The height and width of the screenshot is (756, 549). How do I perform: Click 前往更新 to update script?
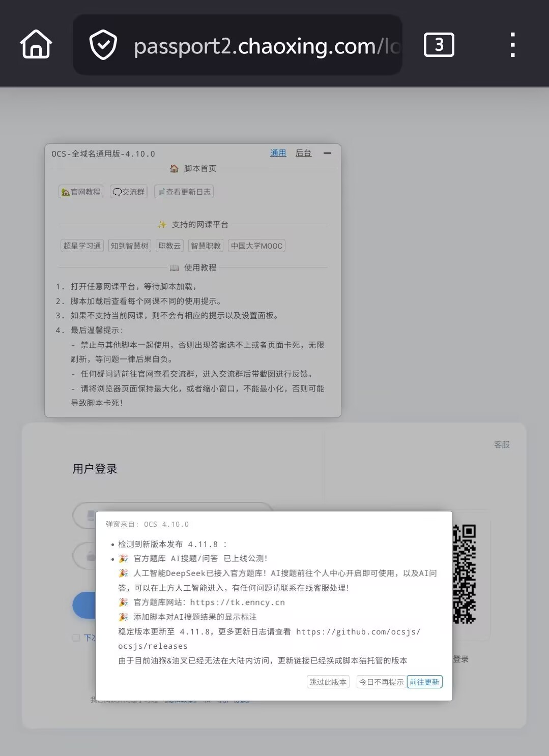[x=424, y=682]
